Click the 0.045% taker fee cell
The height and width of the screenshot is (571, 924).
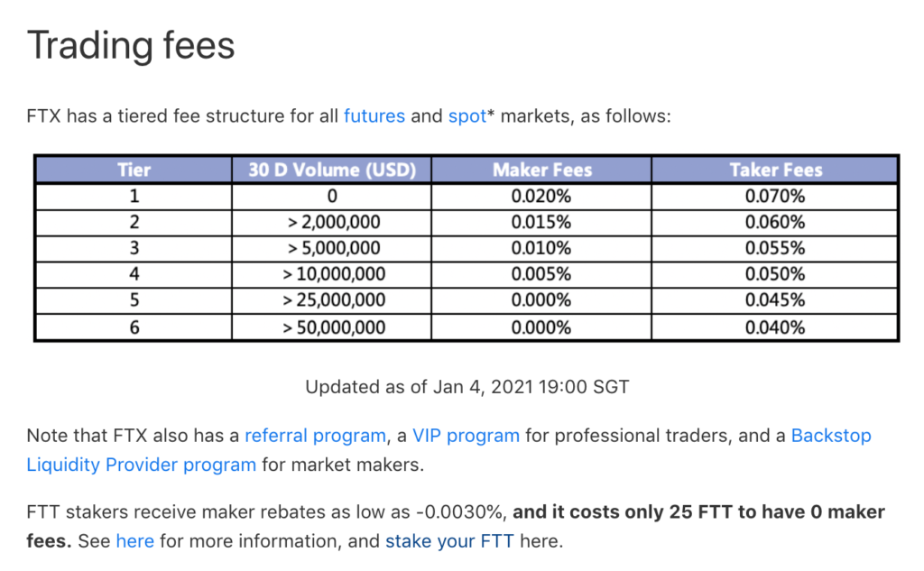(775, 300)
